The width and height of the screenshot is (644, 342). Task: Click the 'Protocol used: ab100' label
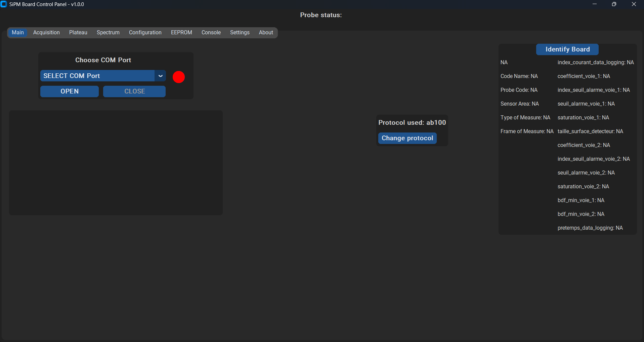coord(412,123)
